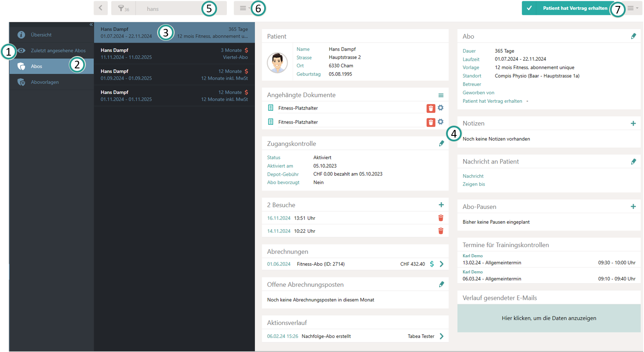Delete first Fitness-Platzhalter document
Image resolution: width=644 pixels, height=352 pixels.
(x=431, y=108)
